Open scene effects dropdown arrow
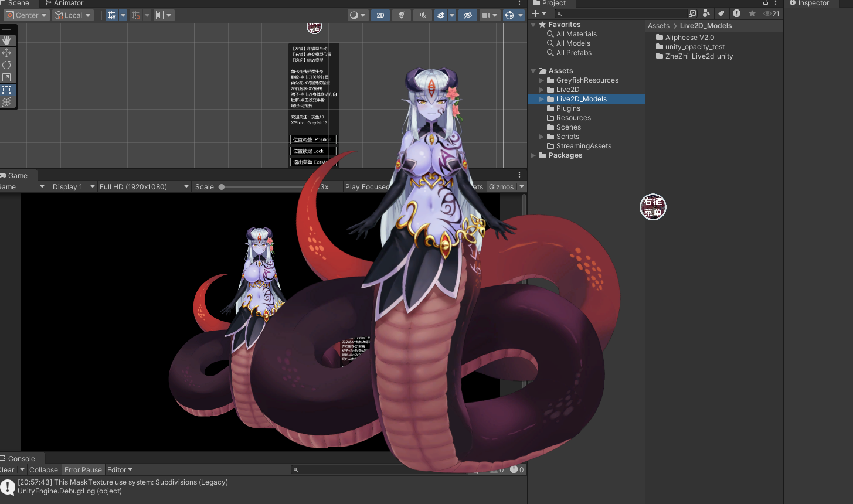853x504 pixels. pyautogui.click(x=452, y=15)
